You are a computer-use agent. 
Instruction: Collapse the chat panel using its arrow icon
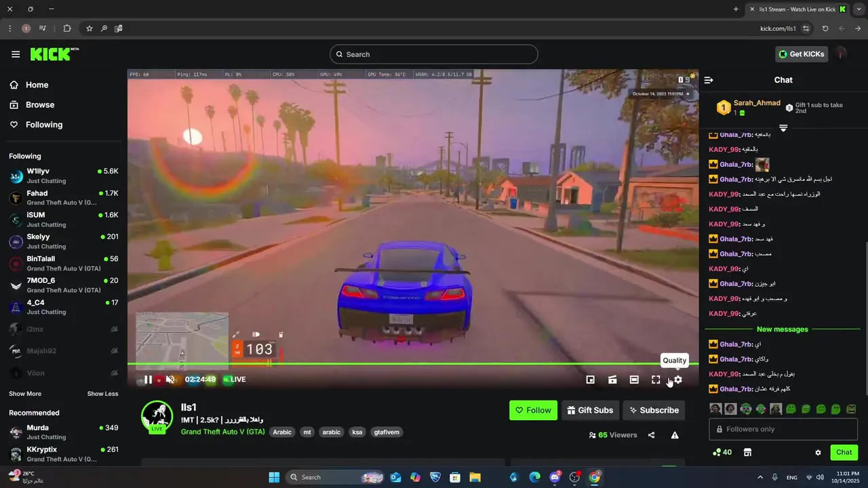[x=709, y=80]
